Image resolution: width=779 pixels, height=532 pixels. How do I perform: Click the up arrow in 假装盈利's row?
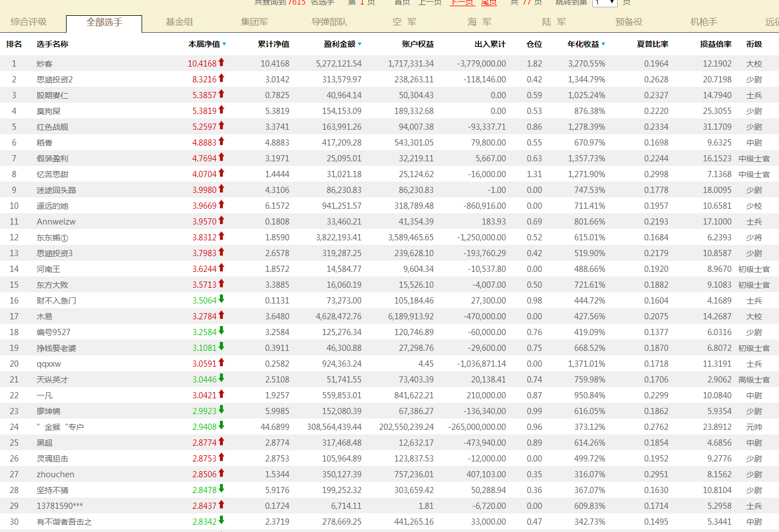(222, 157)
